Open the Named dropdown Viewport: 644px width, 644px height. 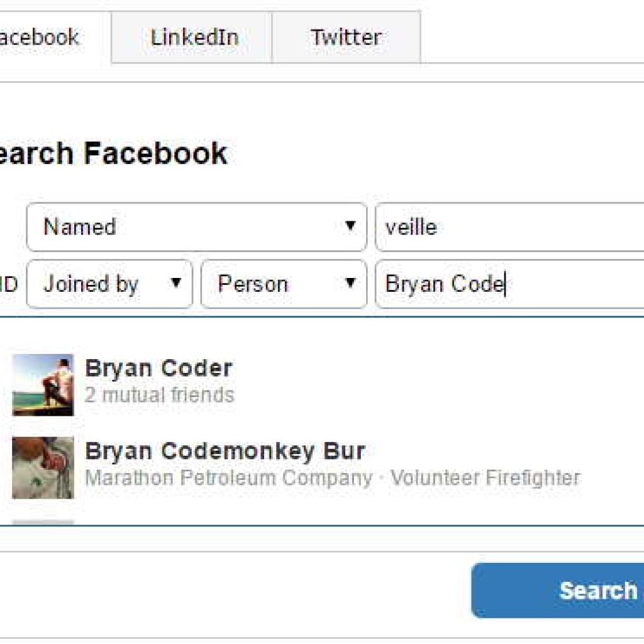point(197,226)
